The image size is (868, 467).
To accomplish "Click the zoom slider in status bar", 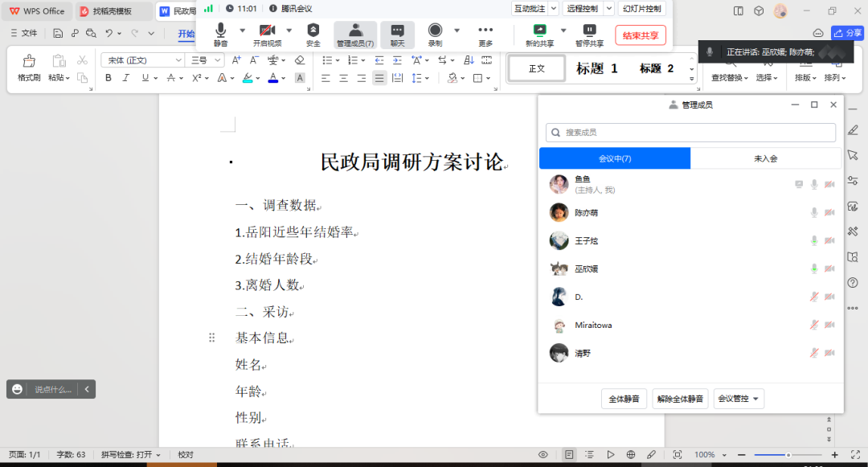I will [788, 455].
